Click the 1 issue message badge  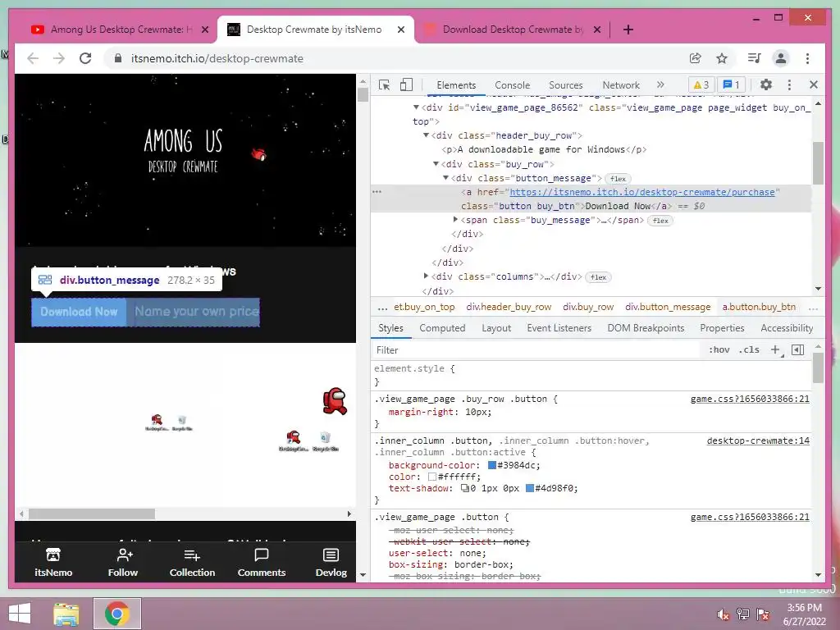click(732, 84)
